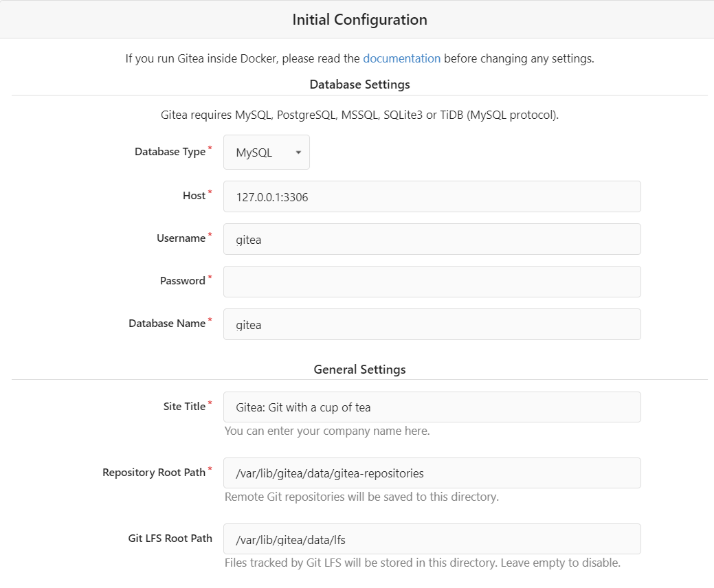Focus the Repository Root Path field
714x588 pixels.
[x=432, y=473]
